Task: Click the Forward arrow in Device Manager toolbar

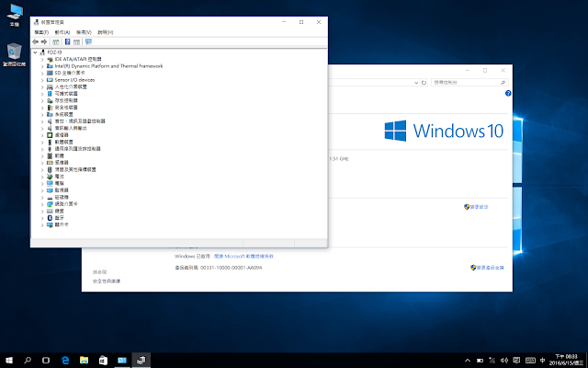Action: (44, 41)
